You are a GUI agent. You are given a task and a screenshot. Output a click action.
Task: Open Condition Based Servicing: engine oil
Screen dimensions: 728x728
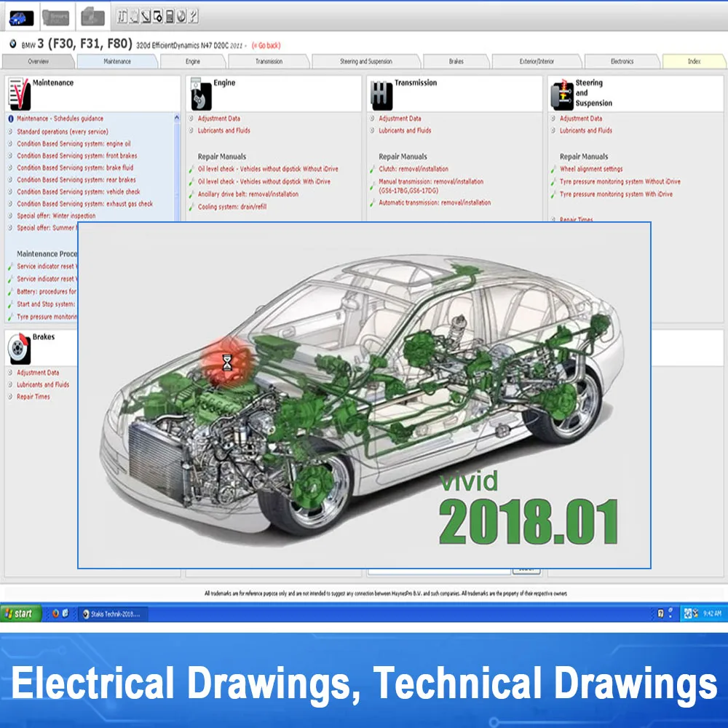(x=74, y=144)
